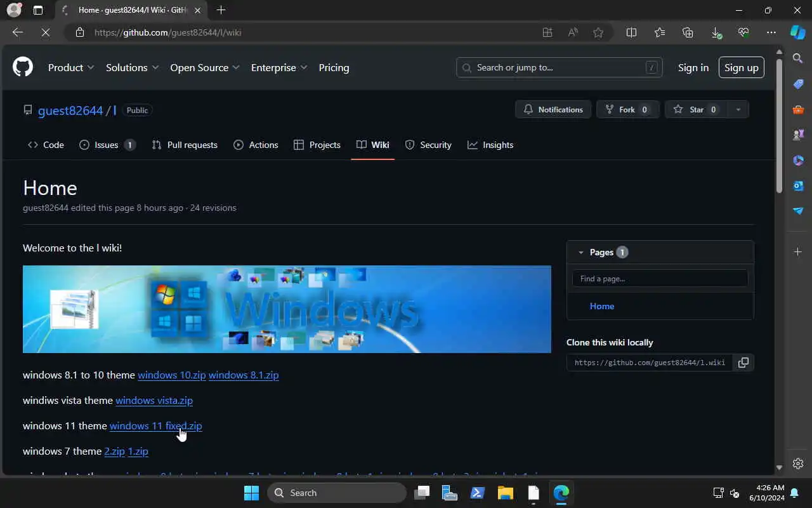
Task: Focus the Search or jump to field
Action: [x=560, y=67]
